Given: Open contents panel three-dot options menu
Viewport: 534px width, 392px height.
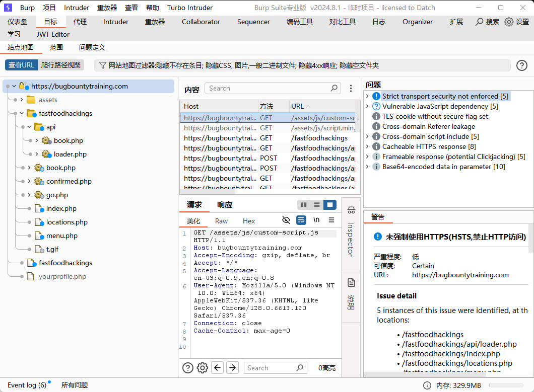Looking at the screenshot, I should click(x=351, y=89).
